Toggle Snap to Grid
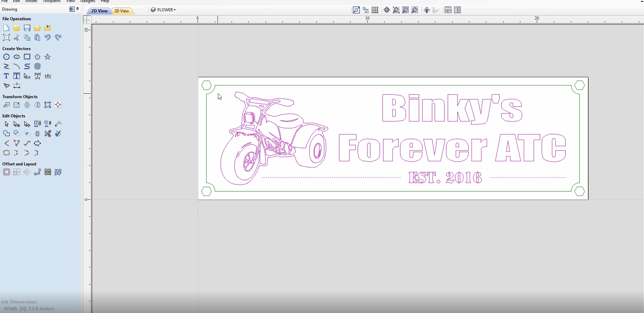644x313 pixels. click(375, 10)
